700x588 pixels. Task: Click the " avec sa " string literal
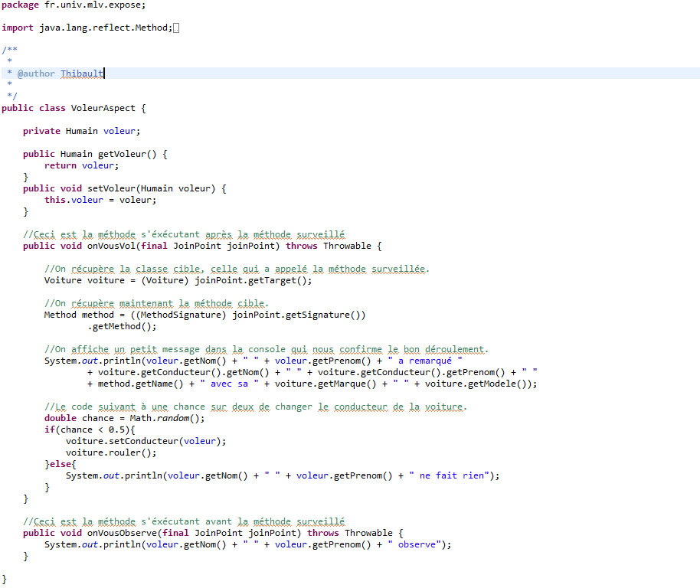click(x=230, y=384)
